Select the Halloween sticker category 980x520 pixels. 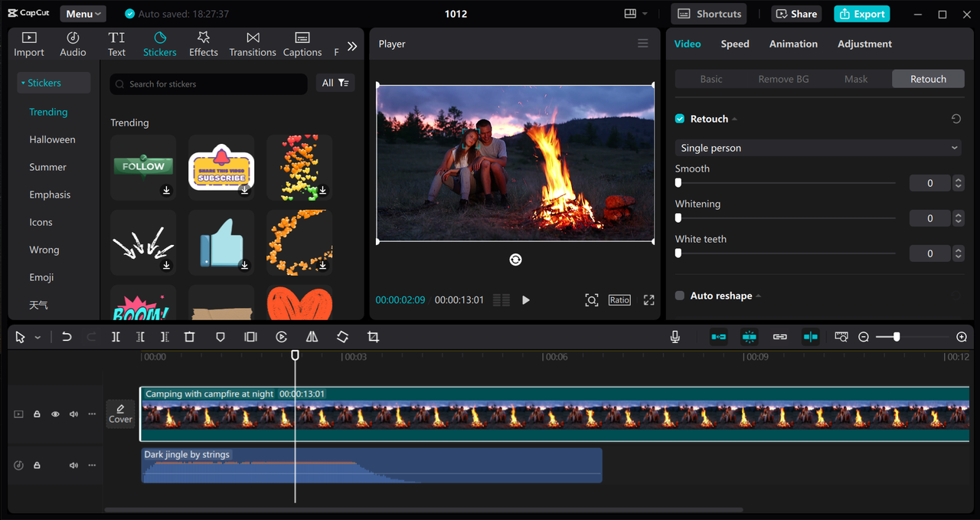[x=52, y=139]
